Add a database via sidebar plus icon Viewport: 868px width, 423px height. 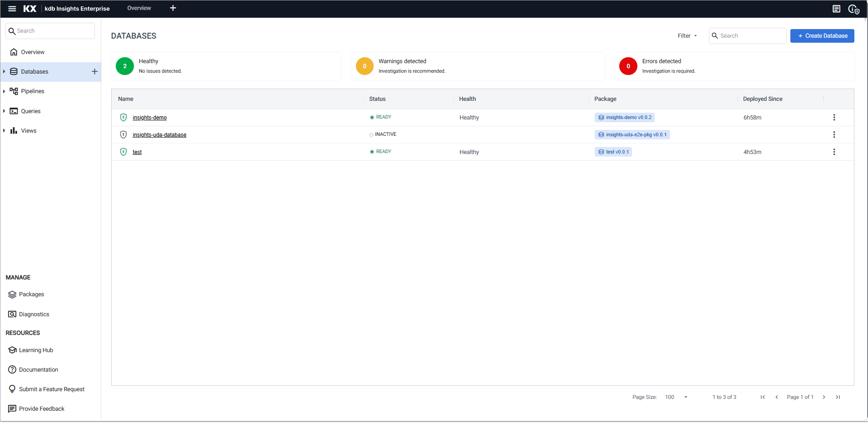(94, 71)
